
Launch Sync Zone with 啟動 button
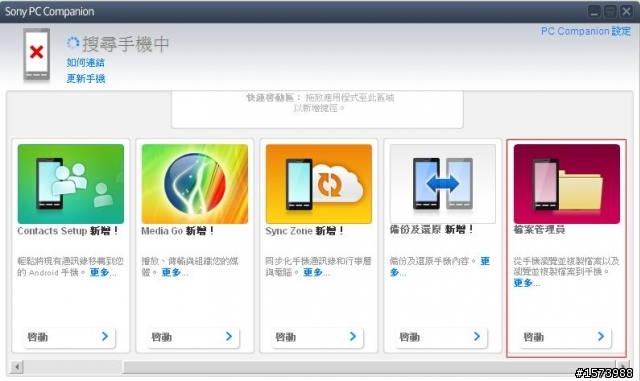318,337
